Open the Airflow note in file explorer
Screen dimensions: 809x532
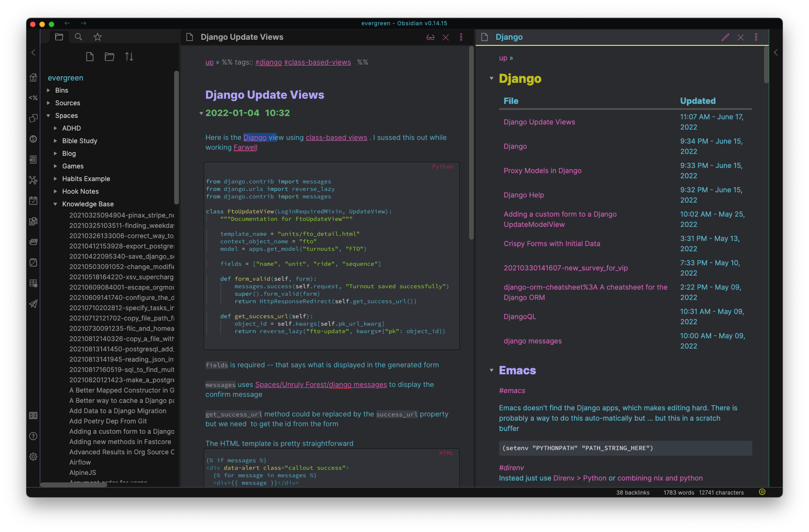tap(80, 462)
